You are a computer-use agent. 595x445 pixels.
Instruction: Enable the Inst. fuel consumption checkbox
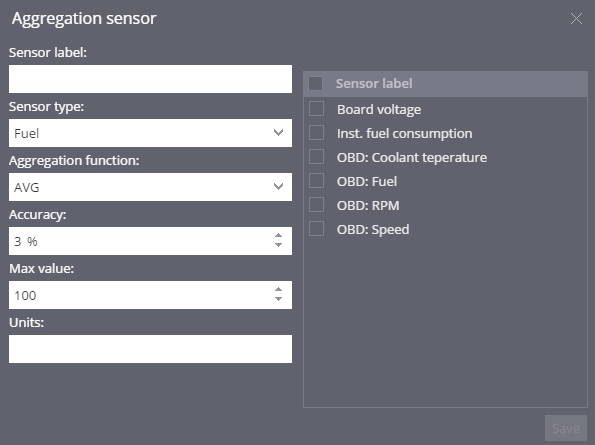point(316,133)
